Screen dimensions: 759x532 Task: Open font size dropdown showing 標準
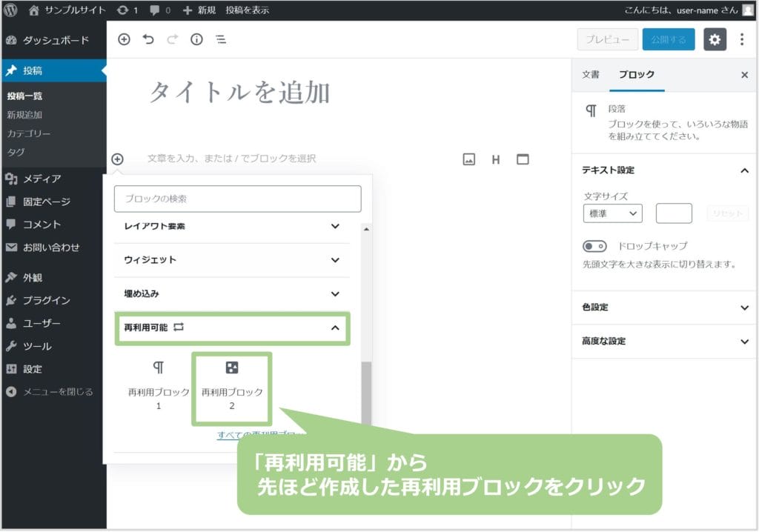612,213
